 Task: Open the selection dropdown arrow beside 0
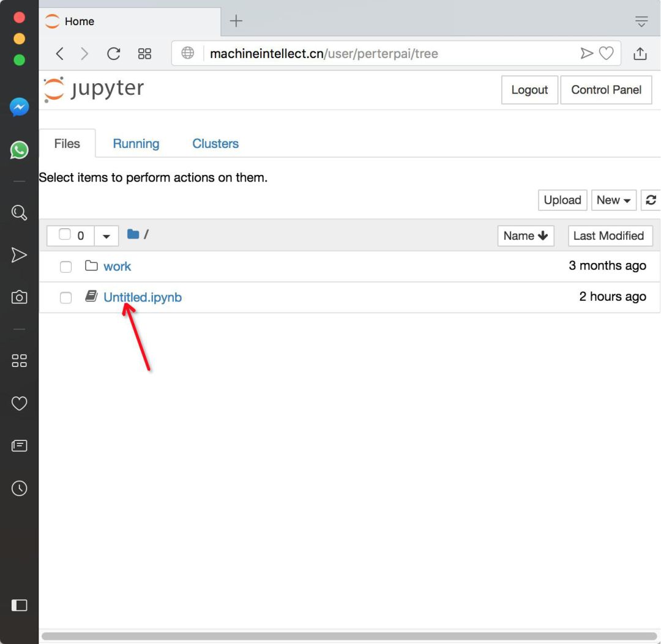point(106,236)
